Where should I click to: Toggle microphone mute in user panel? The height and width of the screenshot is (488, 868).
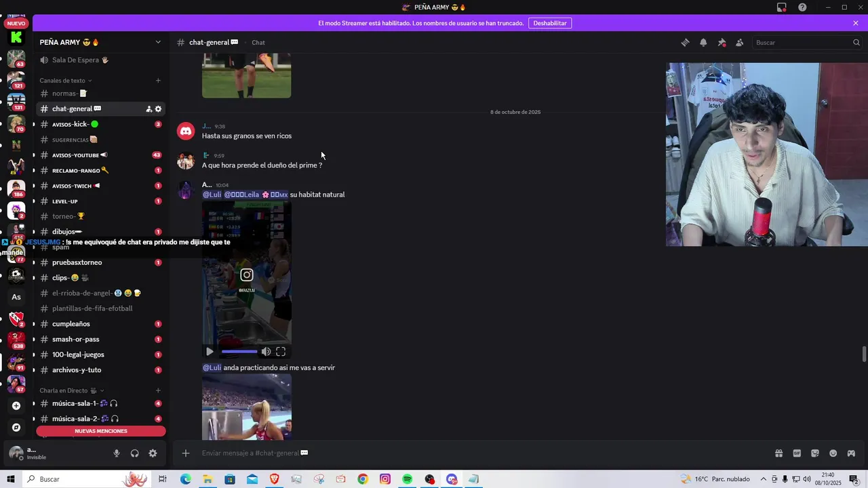tap(117, 453)
